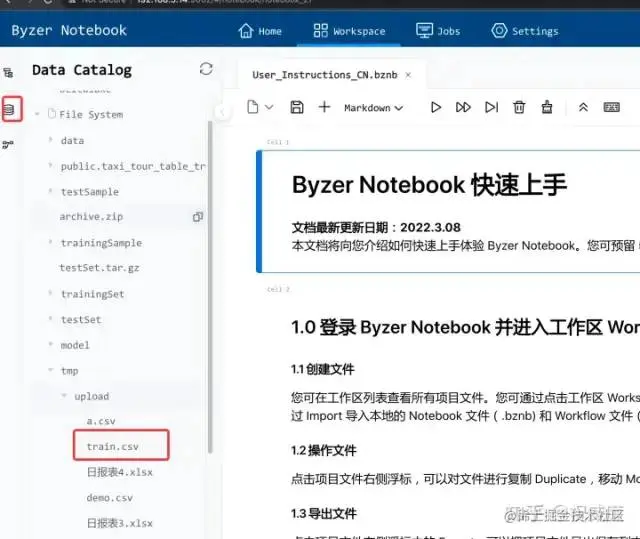Collapse cells with double chevron up icon
This screenshot has height=539, width=640.
tap(583, 107)
